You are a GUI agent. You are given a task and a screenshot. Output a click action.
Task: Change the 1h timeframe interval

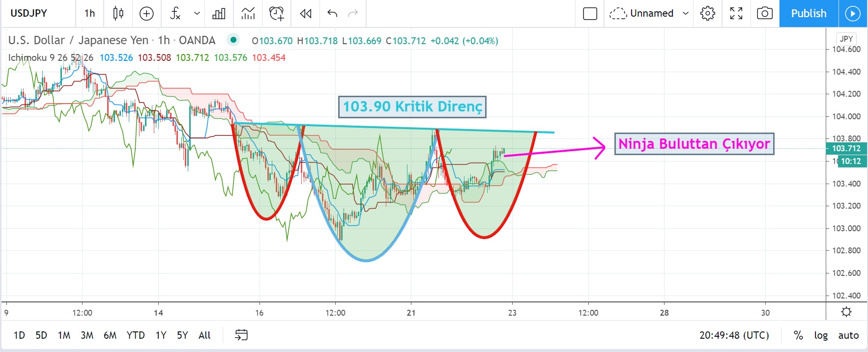pos(89,13)
